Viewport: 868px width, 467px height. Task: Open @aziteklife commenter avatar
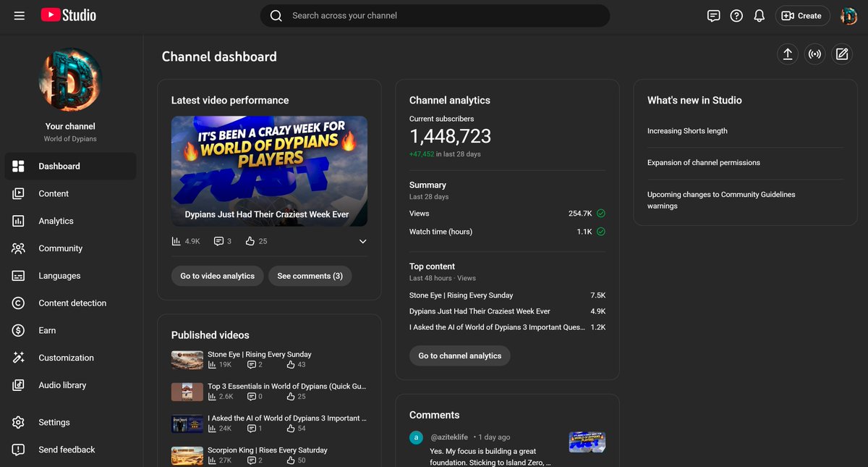click(416, 437)
